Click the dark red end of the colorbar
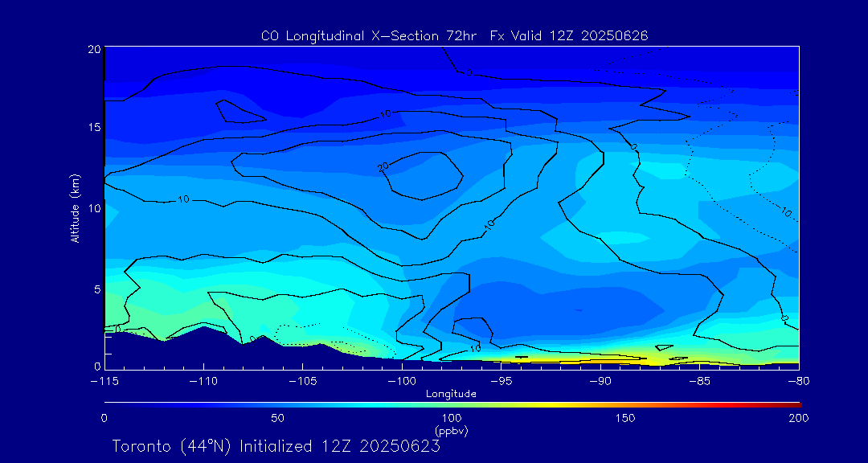868x463 pixels. coord(794,403)
